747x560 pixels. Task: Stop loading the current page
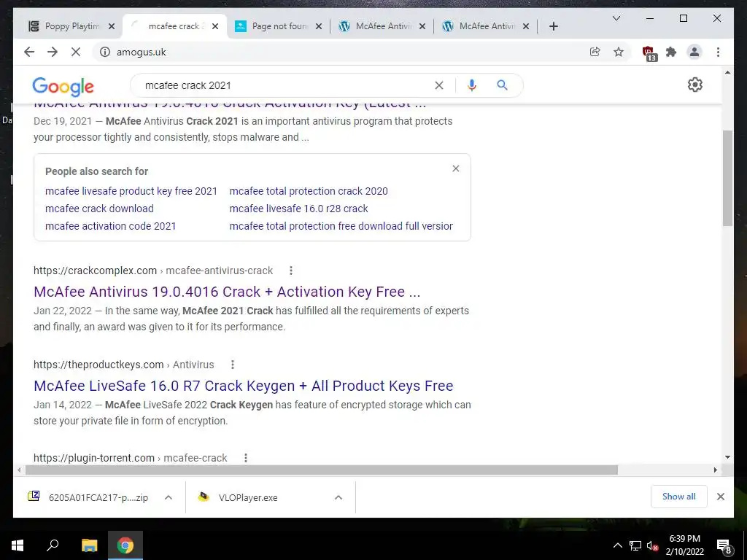coord(76,52)
